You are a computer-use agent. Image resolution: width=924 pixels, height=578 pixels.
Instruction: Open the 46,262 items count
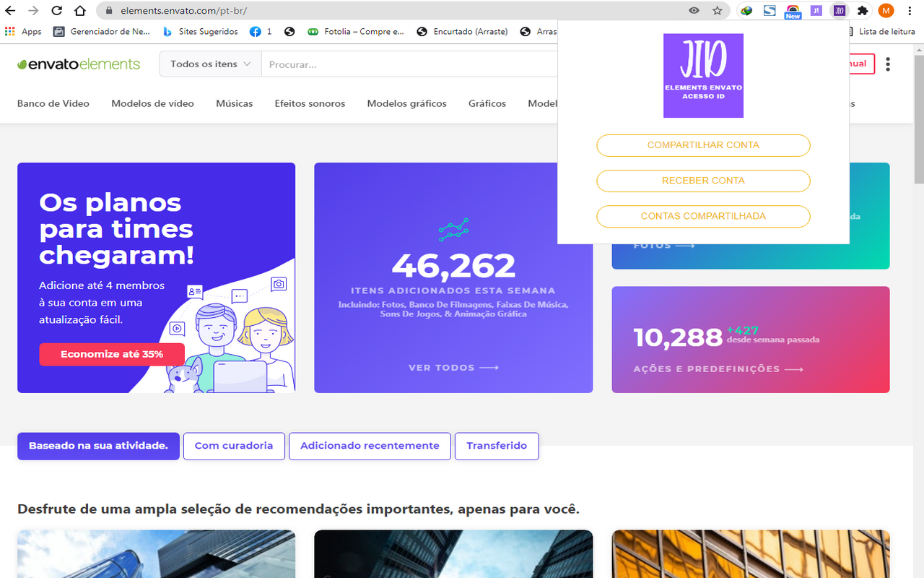pyautogui.click(x=453, y=266)
